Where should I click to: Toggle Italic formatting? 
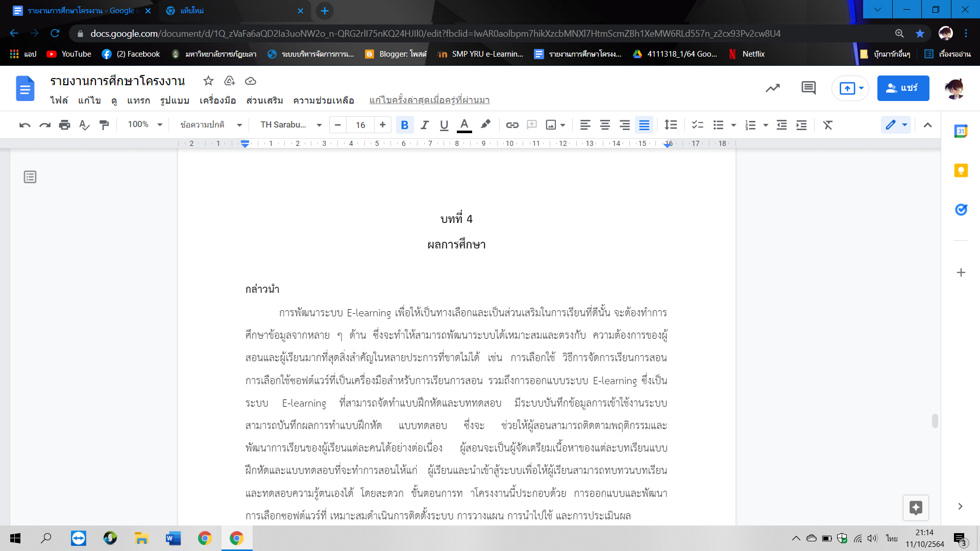point(424,125)
